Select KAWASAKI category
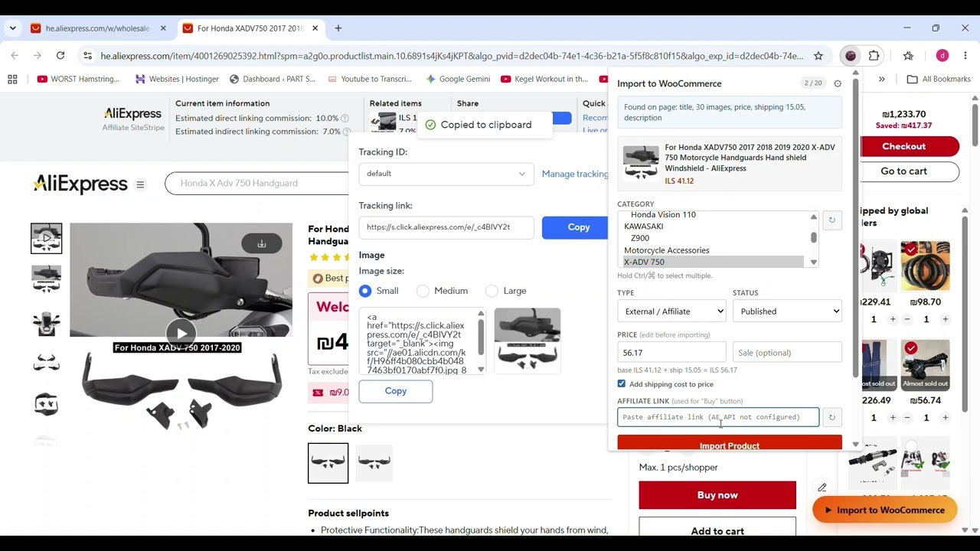The image size is (980, 551). click(644, 227)
